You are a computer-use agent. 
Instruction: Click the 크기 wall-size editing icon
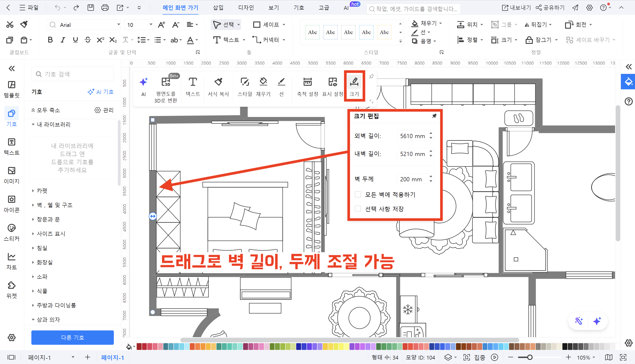pos(354,86)
